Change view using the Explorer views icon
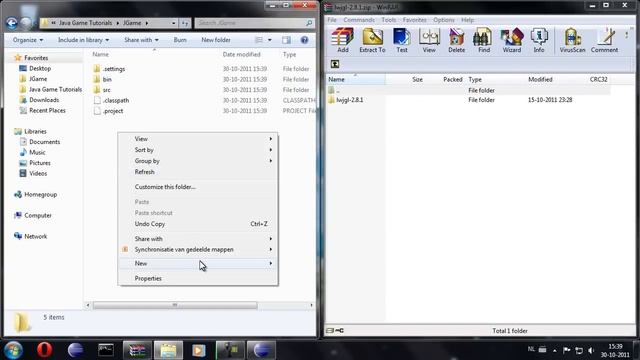The height and width of the screenshot is (360, 640). pos(259,40)
